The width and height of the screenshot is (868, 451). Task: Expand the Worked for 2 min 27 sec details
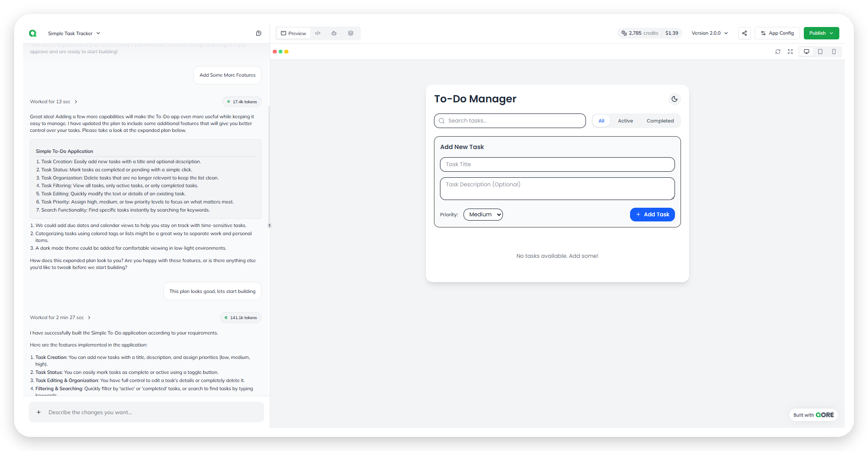coord(60,318)
